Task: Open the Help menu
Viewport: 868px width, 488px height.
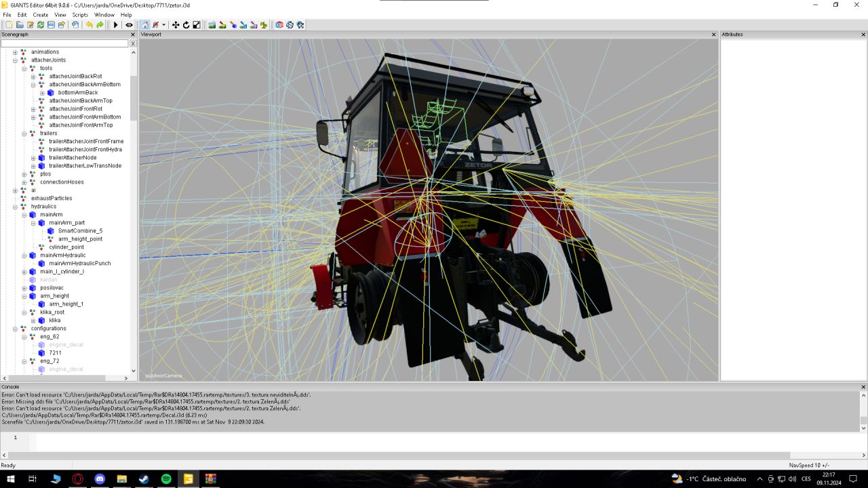Action: [x=126, y=15]
